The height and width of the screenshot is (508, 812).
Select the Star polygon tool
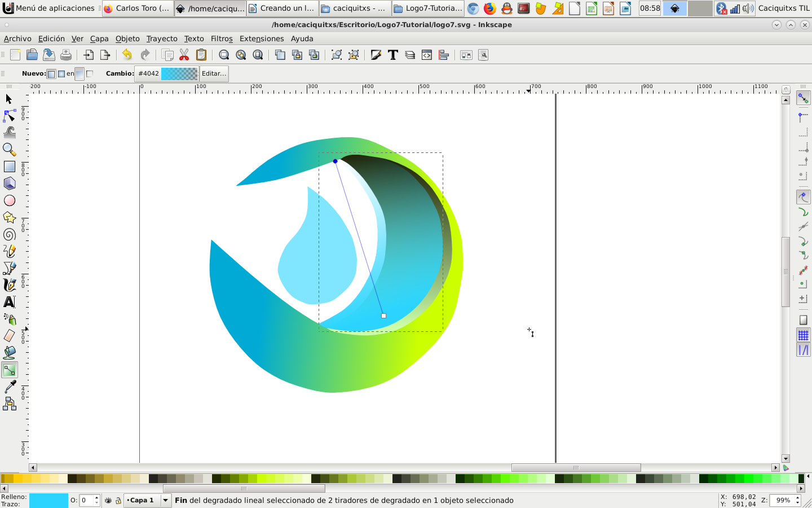pyautogui.click(x=9, y=217)
